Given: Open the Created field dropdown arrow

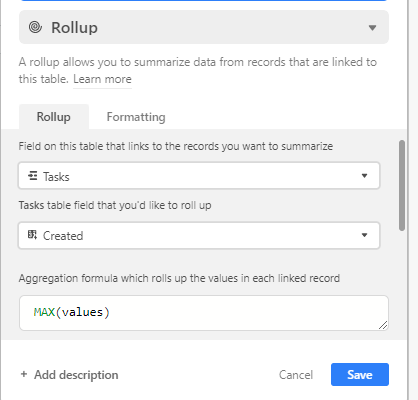Looking at the screenshot, I should pos(364,235).
